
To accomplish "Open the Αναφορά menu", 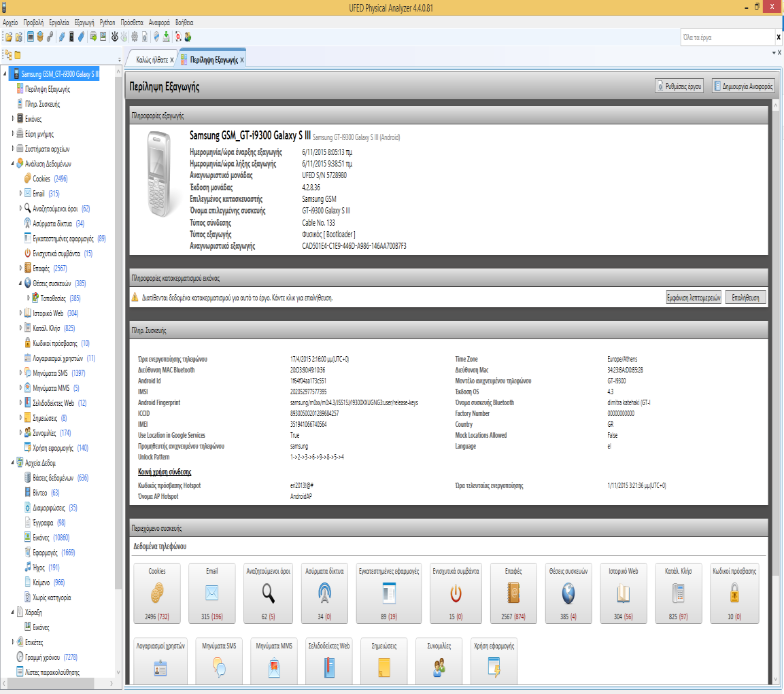I will tap(159, 22).
